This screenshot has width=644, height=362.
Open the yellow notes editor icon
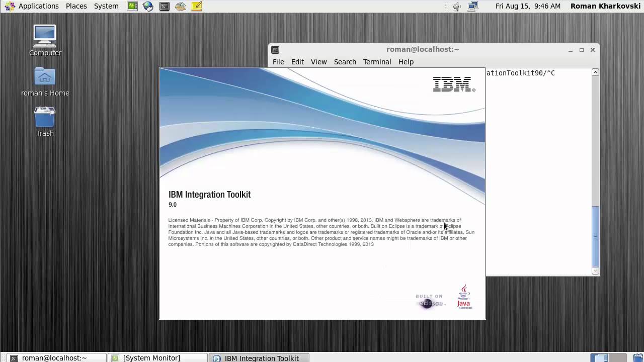[197, 6]
